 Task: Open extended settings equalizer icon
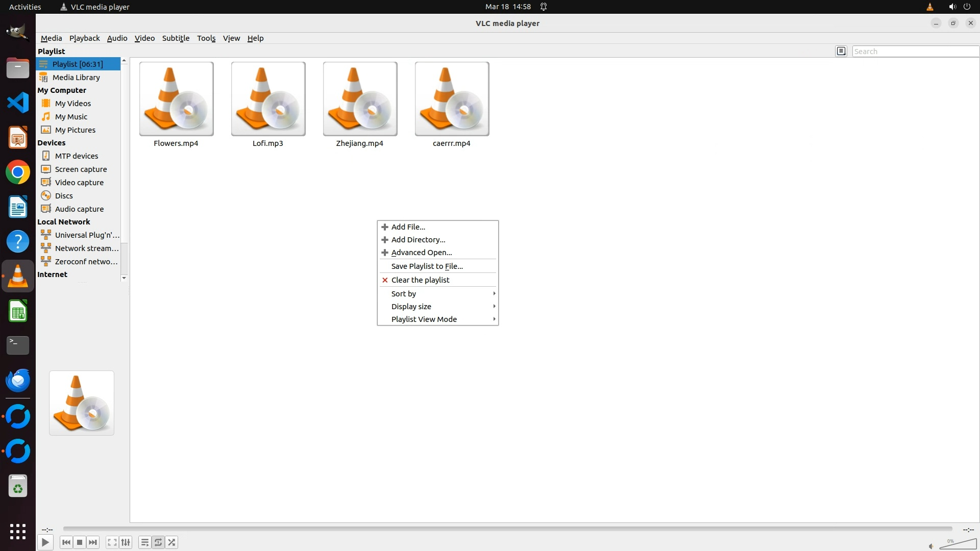click(126, 542)
